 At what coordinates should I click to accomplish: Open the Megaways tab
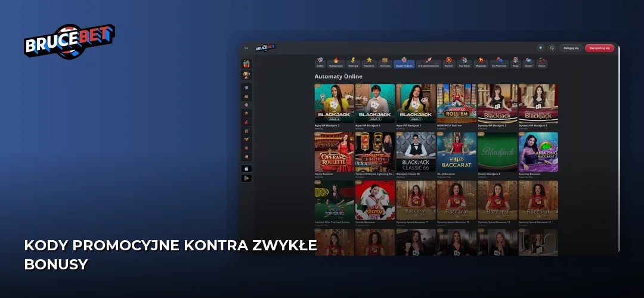(481, 63)
